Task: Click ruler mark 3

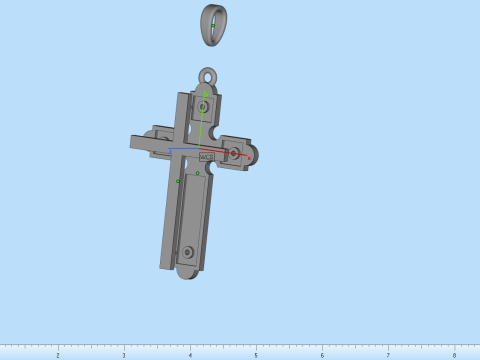Action: [124, 356]
